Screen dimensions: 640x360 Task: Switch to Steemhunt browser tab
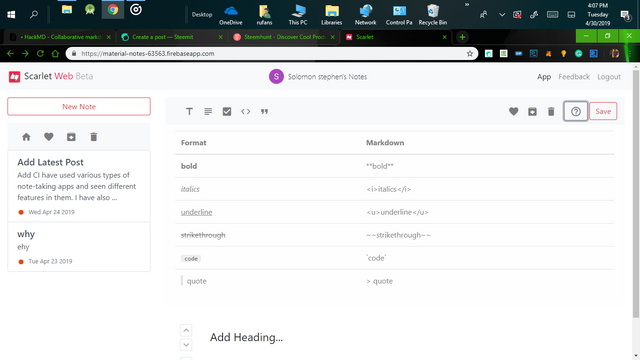[x=284, y=37]
